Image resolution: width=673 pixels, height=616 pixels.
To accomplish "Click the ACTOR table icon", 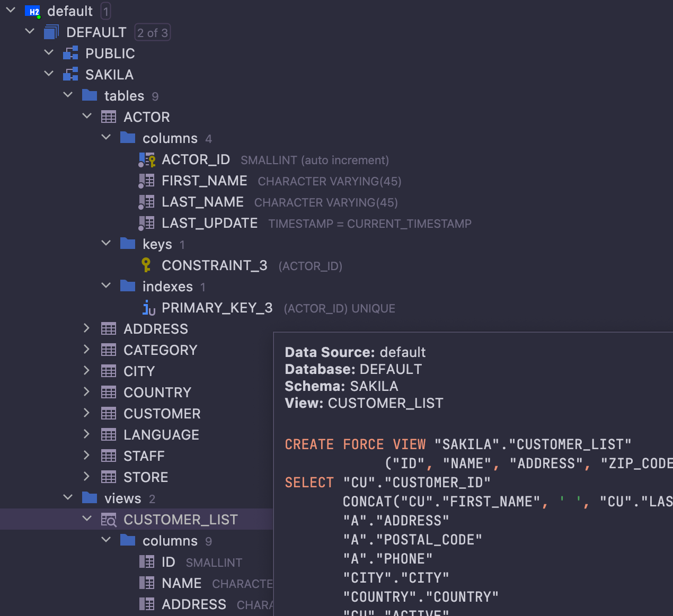I will (x=109, y=117).
